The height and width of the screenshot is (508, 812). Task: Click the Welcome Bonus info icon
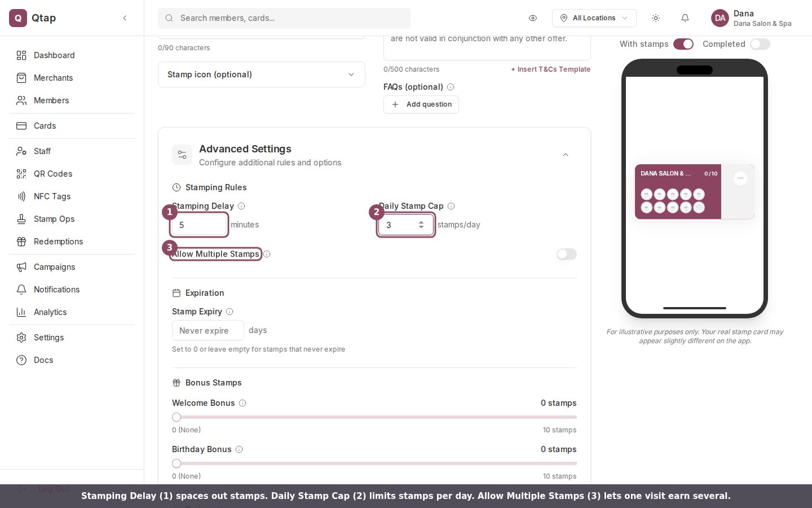(242, 403)
